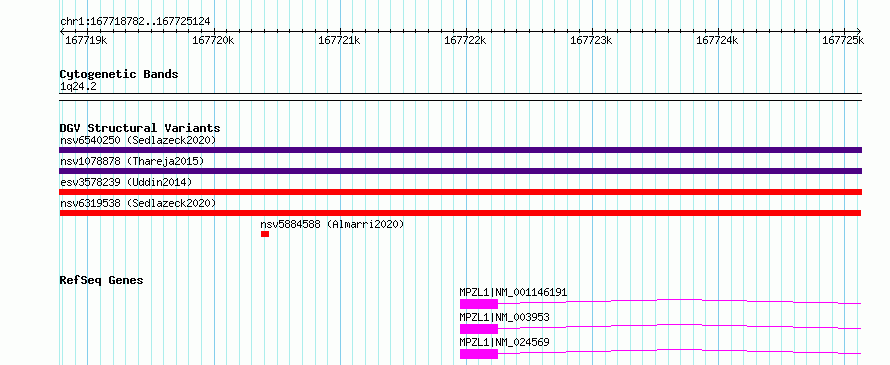Click the 167724k ruler tick label
Screen dimensions: 890x365
(717, 40)
